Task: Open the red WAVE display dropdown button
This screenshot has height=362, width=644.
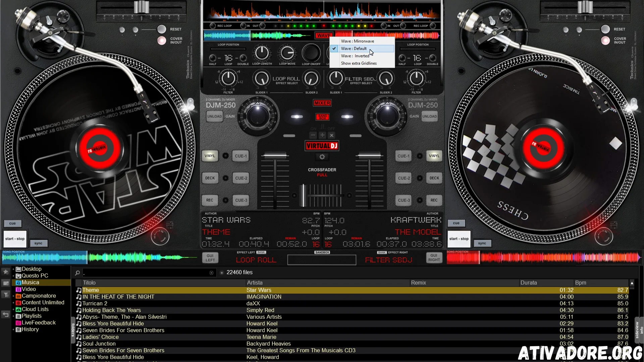Action: click(324, 35)
